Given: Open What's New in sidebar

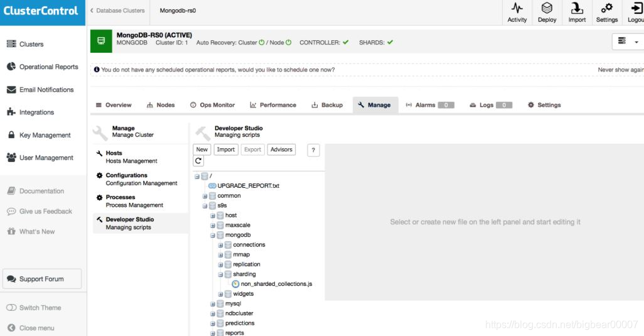Looking at the screenshot, I should pos(31,232).
